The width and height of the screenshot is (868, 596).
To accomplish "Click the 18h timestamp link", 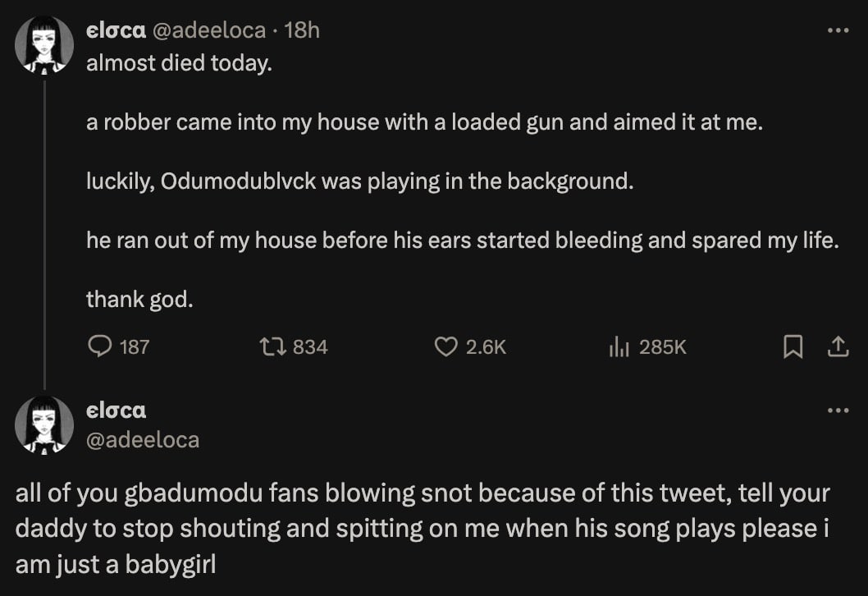I will pos(304,30).
